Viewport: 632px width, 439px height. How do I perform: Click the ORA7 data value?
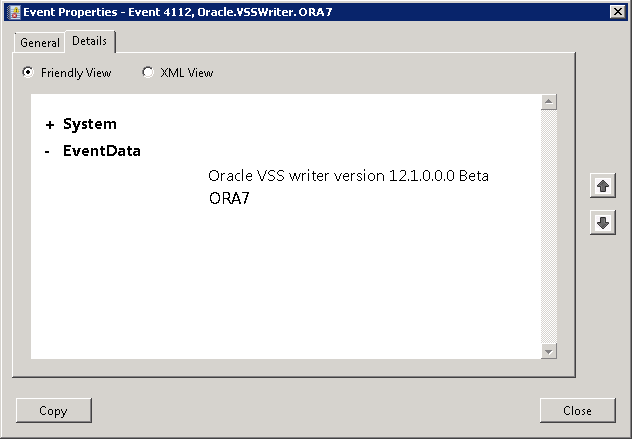[x=229, y=198]
